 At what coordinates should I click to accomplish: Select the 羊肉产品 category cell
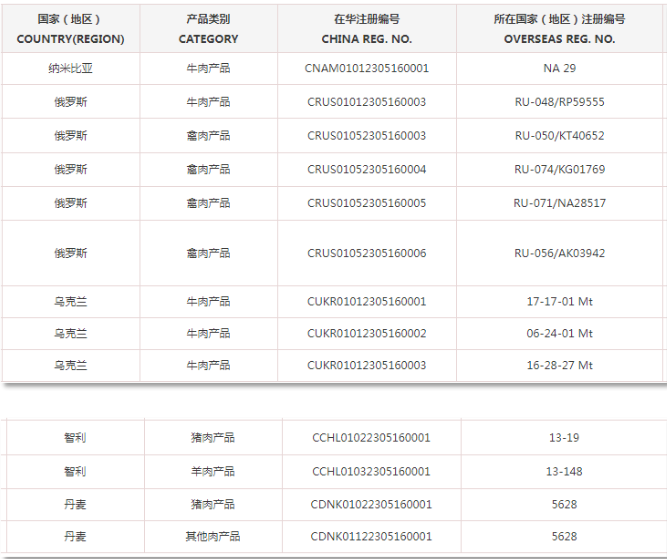pos(212,471)
